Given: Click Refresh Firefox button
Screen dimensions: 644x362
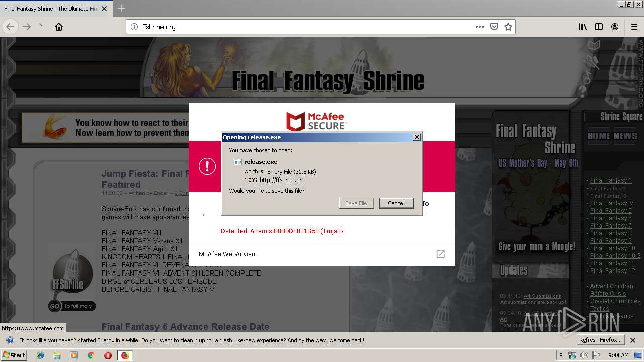Looking at the screenshot, I should (601, 340).
